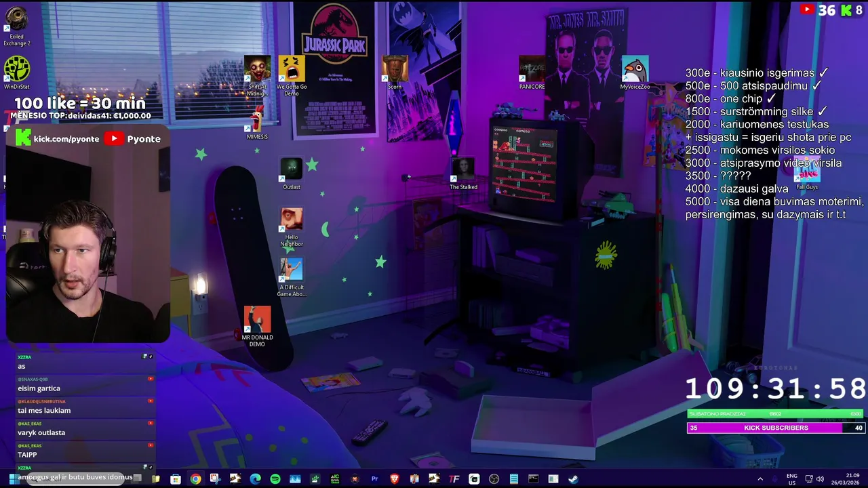The image size is (868, 488).
Task: Launch WinDirStat from the desktop
Action: [x=16, y=73]
